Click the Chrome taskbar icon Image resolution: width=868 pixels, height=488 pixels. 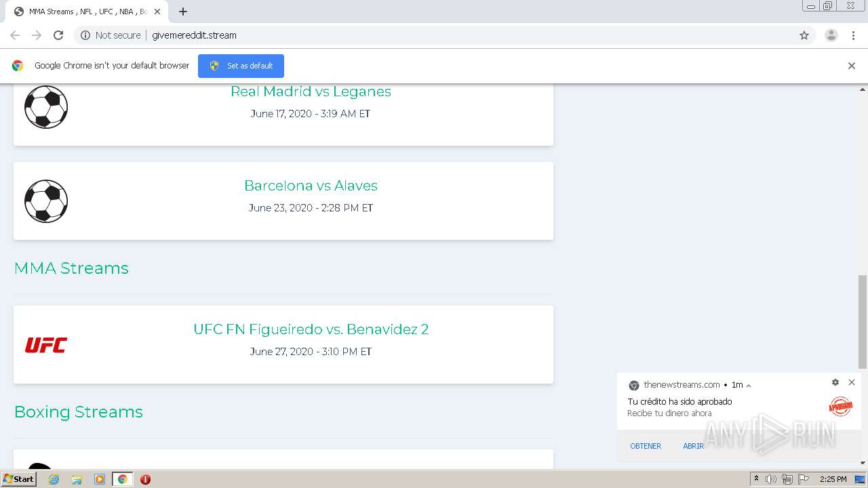coord(122,479)
